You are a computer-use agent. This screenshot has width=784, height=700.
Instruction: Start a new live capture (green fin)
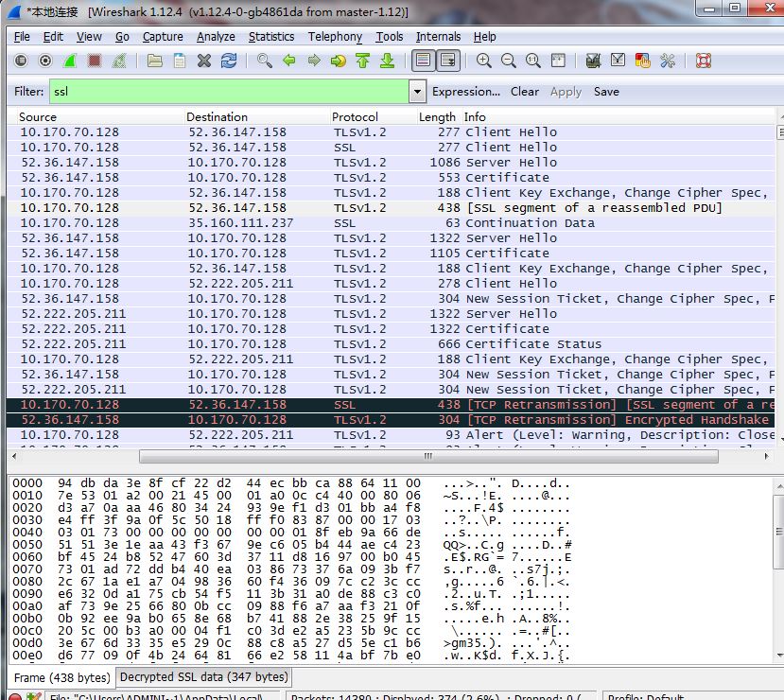70,61
